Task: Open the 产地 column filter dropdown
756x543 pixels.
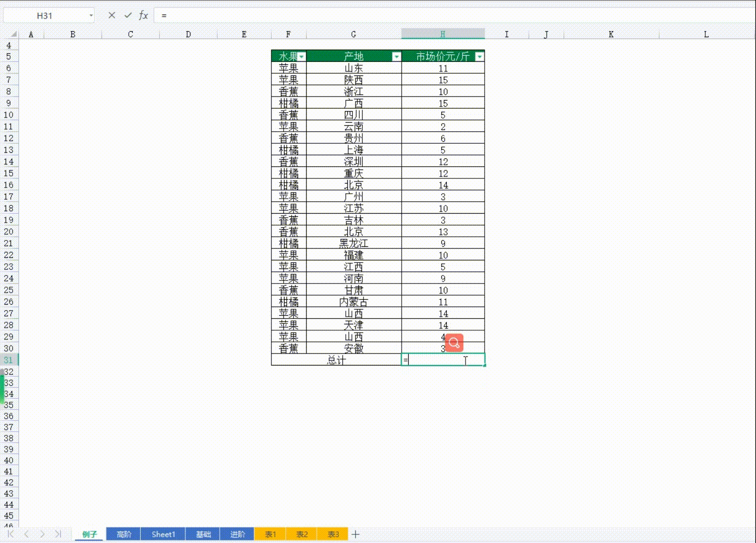Action: [x=397, y=56]
